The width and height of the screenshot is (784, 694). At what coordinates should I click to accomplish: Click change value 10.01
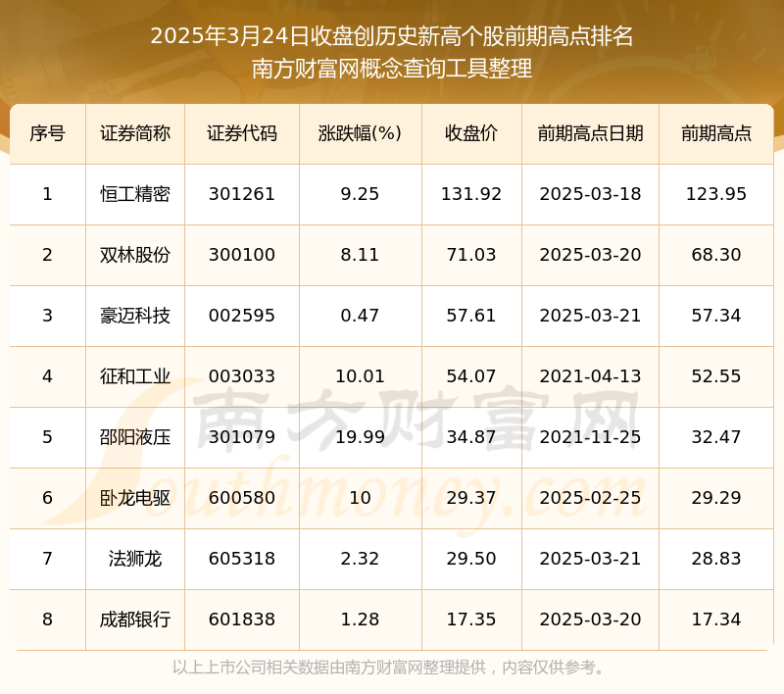360,376
